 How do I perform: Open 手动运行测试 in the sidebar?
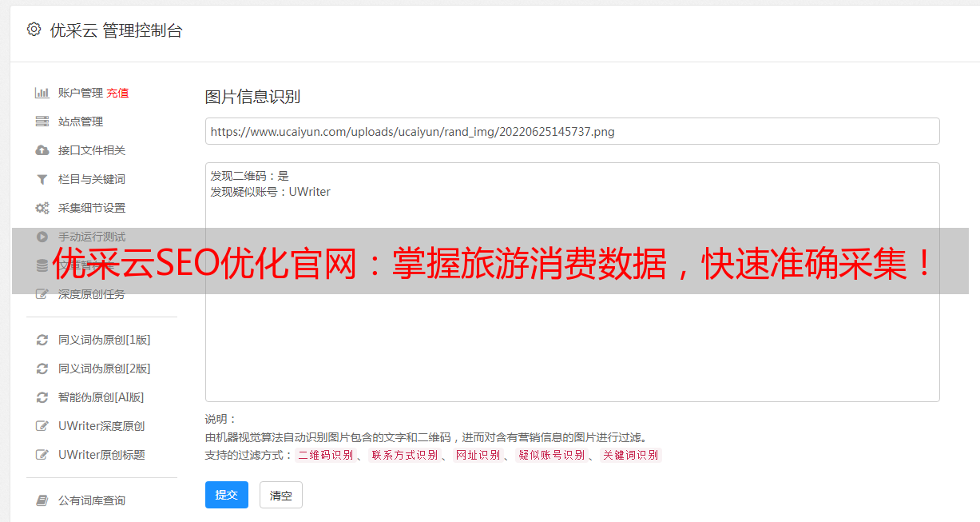[x=91, y=237]
